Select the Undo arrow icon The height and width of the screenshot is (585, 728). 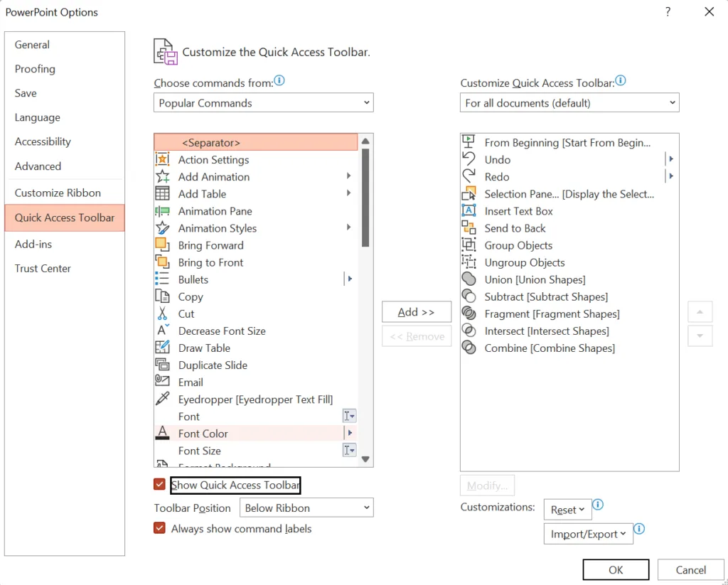(x=469, y=159)
